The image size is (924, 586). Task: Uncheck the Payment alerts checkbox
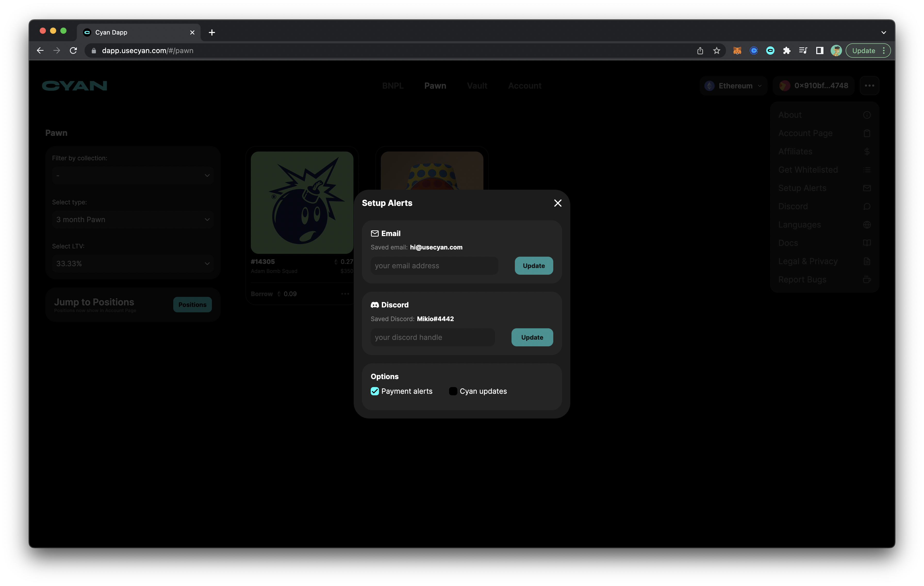point(375,391)
